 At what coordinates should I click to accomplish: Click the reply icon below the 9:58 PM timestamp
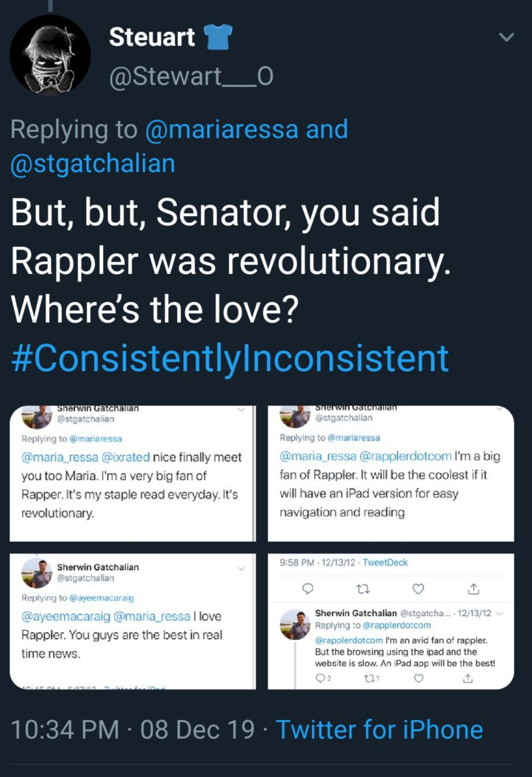[308, 588]
